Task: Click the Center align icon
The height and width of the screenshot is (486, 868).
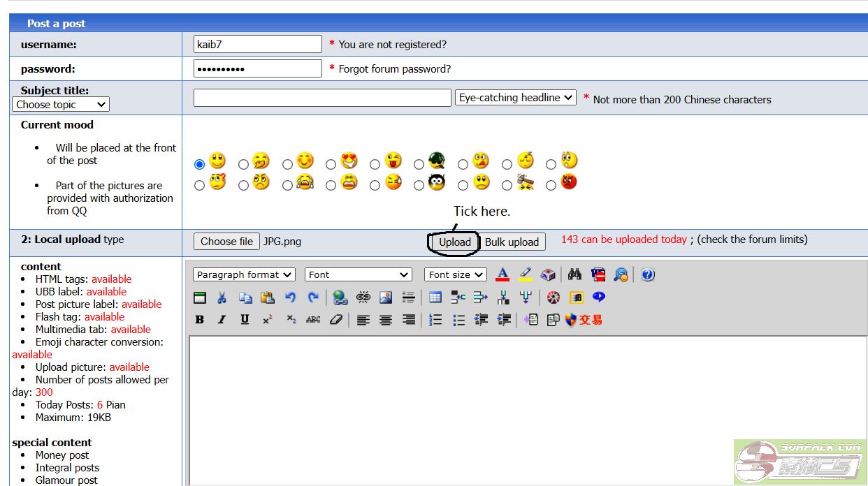Action: pos(386,319)
